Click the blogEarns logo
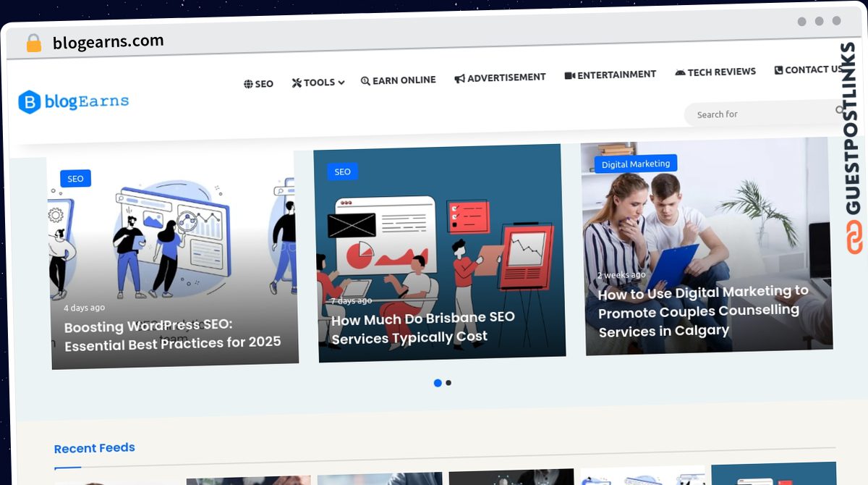This screenshot has width=868, height=485. click(74, 101)
